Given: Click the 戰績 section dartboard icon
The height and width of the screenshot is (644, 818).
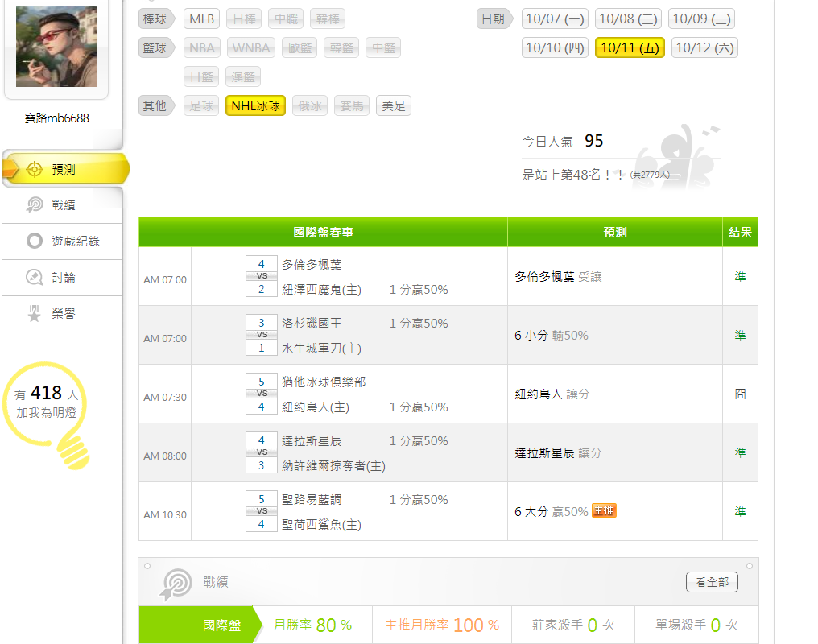Looking at the screenshot, I should tap(176, 584).
